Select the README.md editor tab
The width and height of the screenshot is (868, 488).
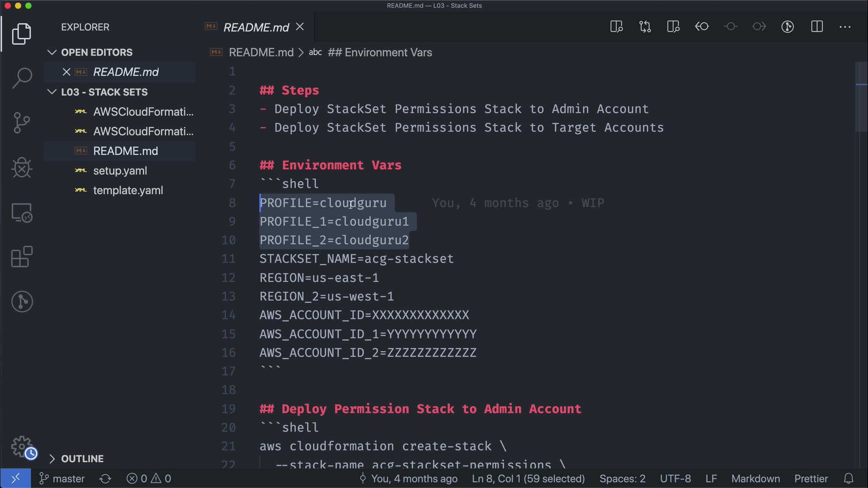[x=256, y=28]
